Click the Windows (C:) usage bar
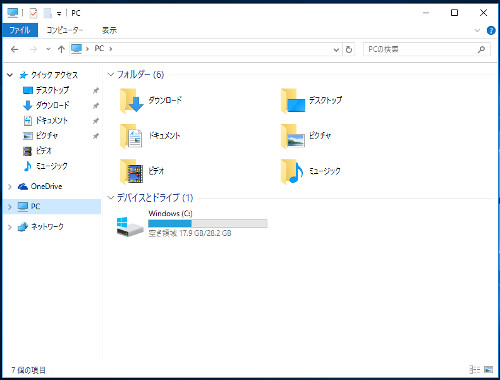 click(208, 224)
